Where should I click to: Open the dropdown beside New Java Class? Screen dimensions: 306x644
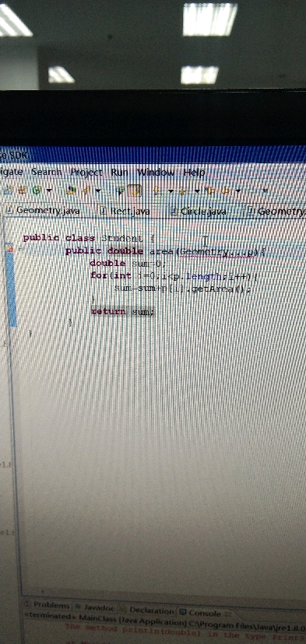point(49,191)
